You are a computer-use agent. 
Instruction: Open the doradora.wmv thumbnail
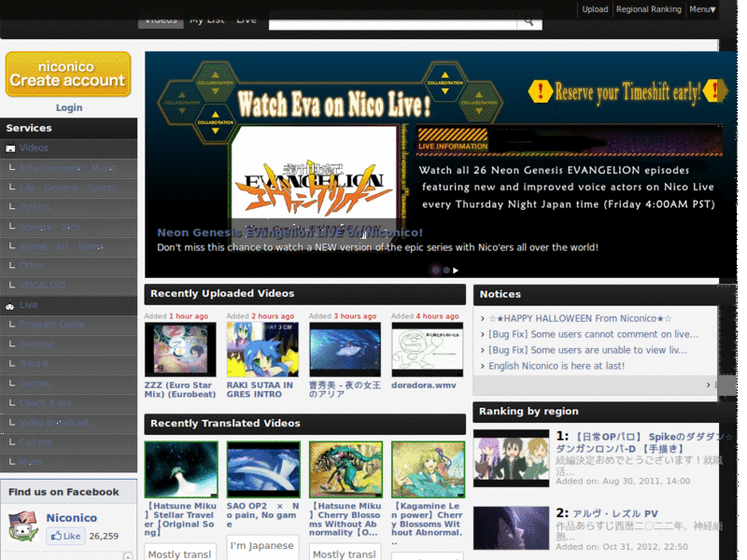coord(428,349)
